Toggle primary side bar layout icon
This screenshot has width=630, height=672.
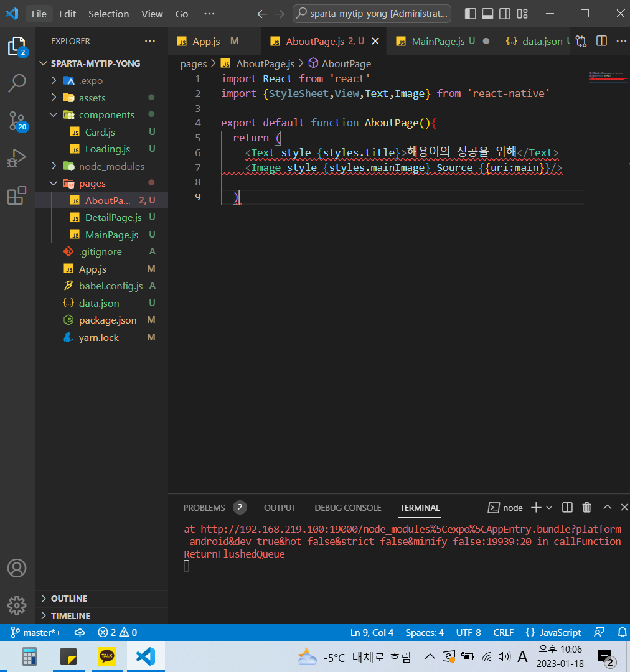tap(471, 14)
